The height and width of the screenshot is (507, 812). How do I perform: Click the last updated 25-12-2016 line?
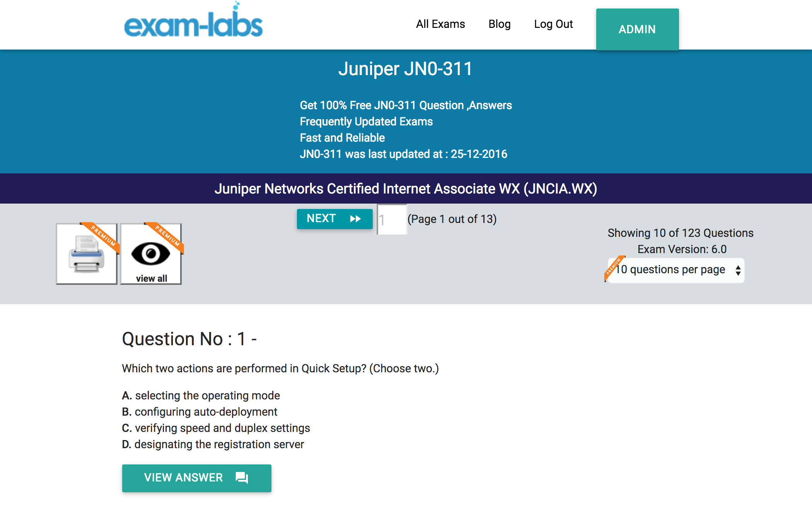404,154
